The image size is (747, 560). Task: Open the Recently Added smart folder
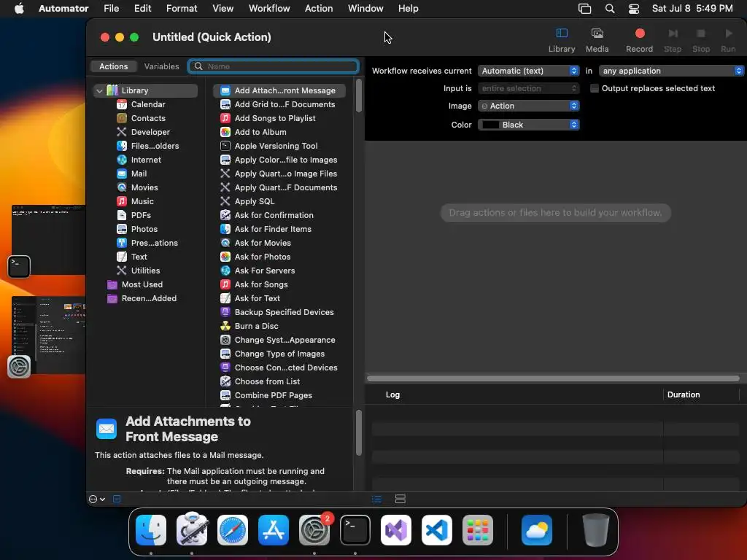(x=149, y=298)
